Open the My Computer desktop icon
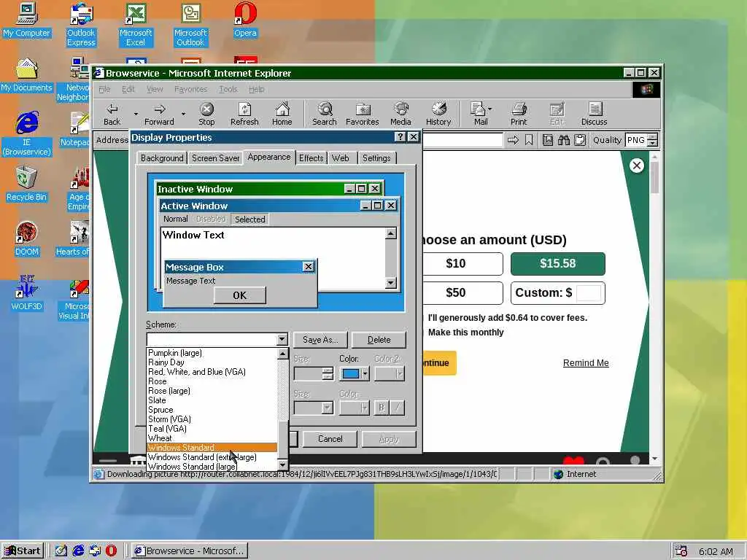The height and width of the screenshot is (560, 747). click(27, 20)
